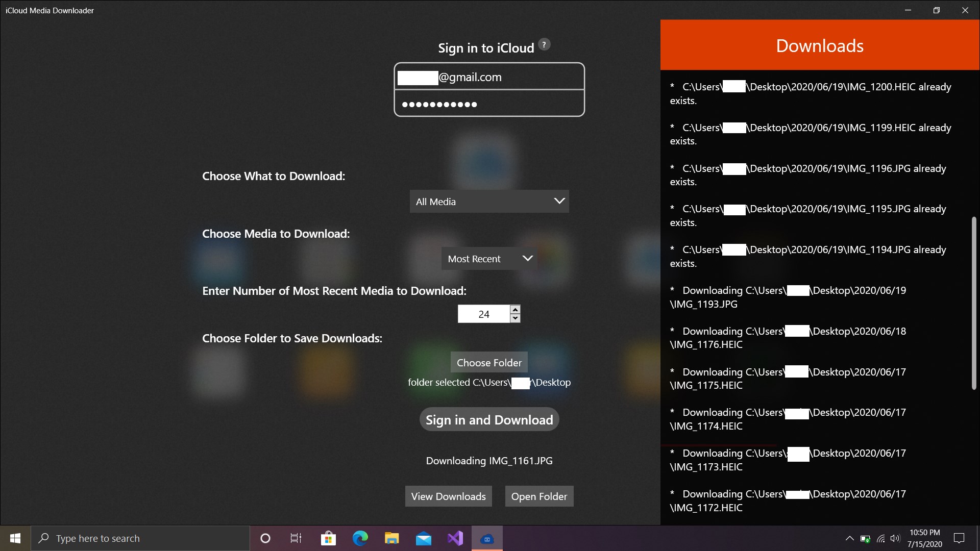The width and height of the screenshot is (980, 551).
Task: Open the volume speaker tray icon
Action: click(895, 538)
